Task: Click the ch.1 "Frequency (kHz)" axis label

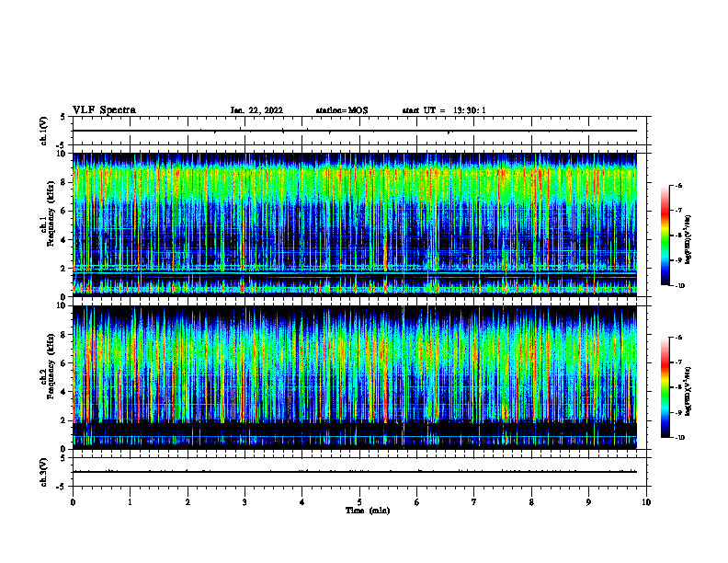Action: click(x=51, y=214)
